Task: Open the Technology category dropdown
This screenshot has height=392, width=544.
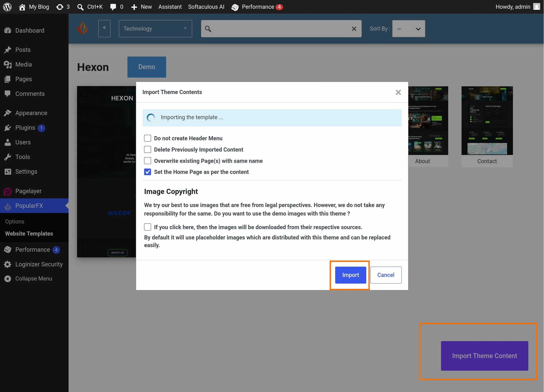Action: 155,29
